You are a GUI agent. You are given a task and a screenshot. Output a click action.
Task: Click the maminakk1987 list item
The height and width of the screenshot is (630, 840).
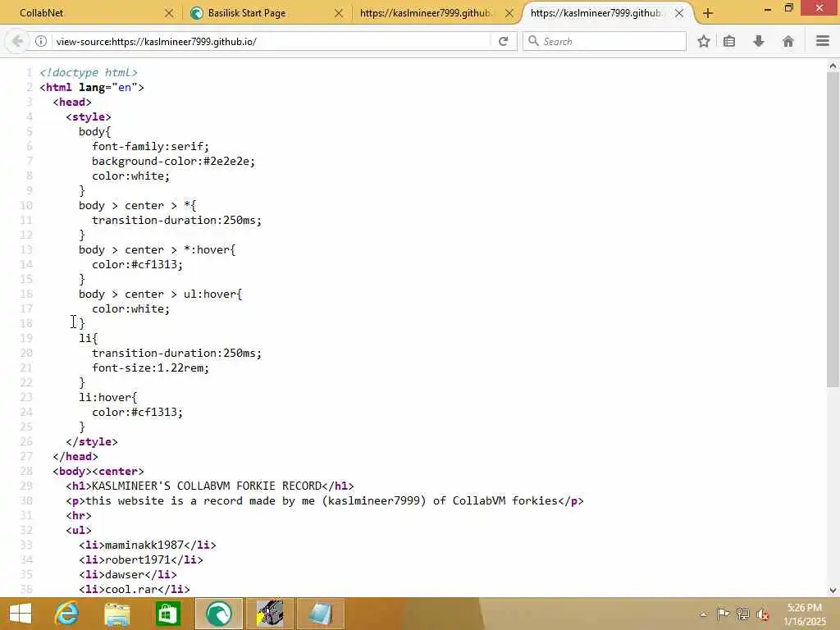(148, 545)
